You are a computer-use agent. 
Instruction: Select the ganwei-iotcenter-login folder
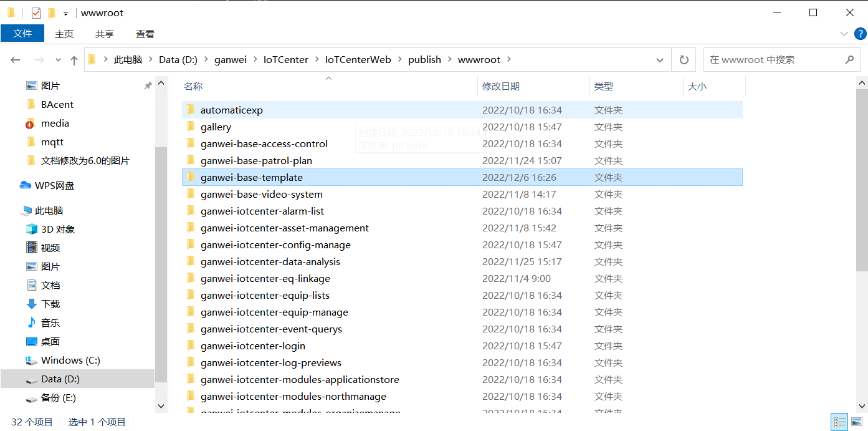point(462,346)
